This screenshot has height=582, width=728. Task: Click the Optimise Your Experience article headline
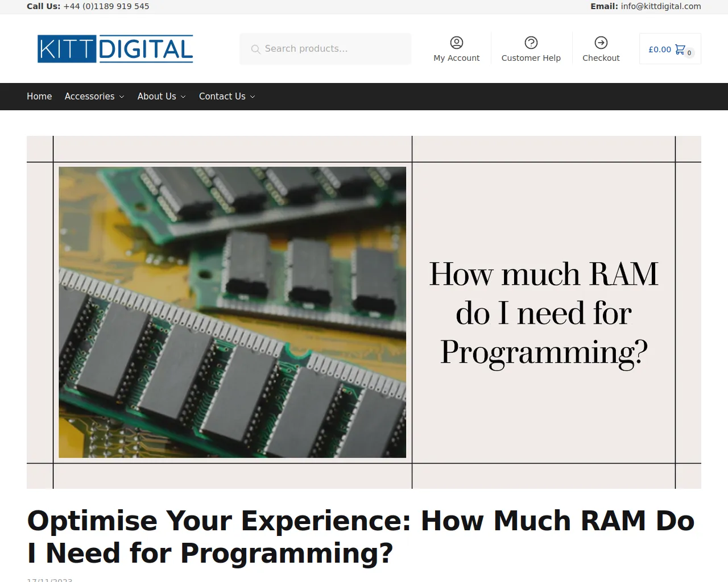click(x=361, y=537)
